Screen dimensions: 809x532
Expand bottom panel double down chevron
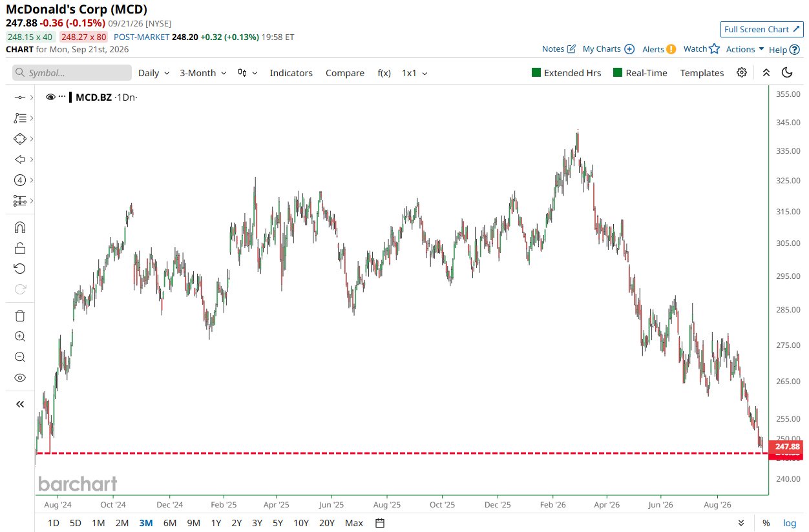pyautogui.click(x=741, y=523)
